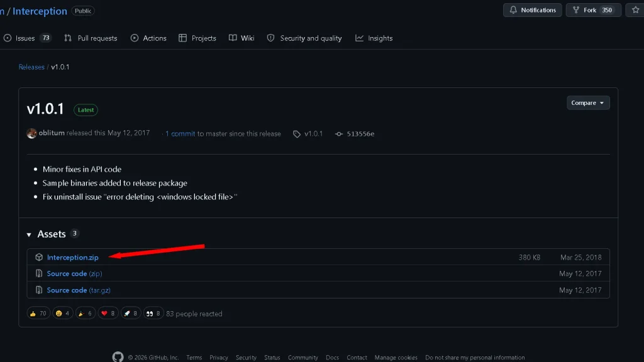Open the Actions tab
644x362 pixels.
148,38
